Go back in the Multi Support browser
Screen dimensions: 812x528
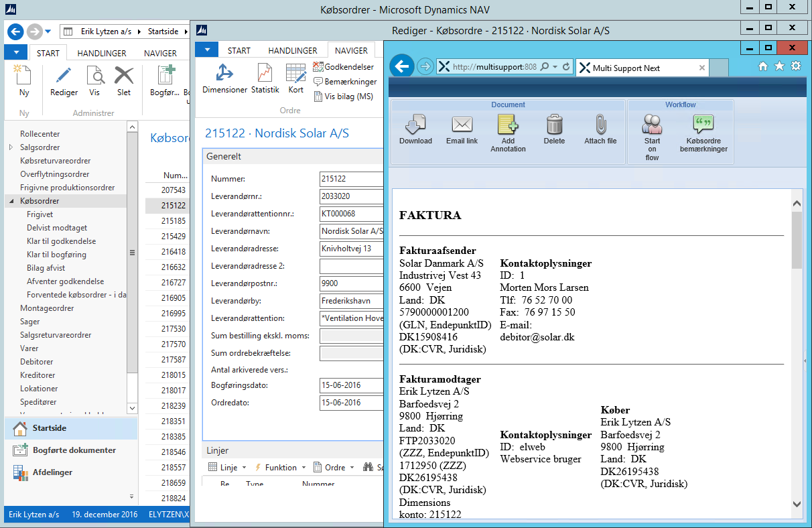coord(401,66)
